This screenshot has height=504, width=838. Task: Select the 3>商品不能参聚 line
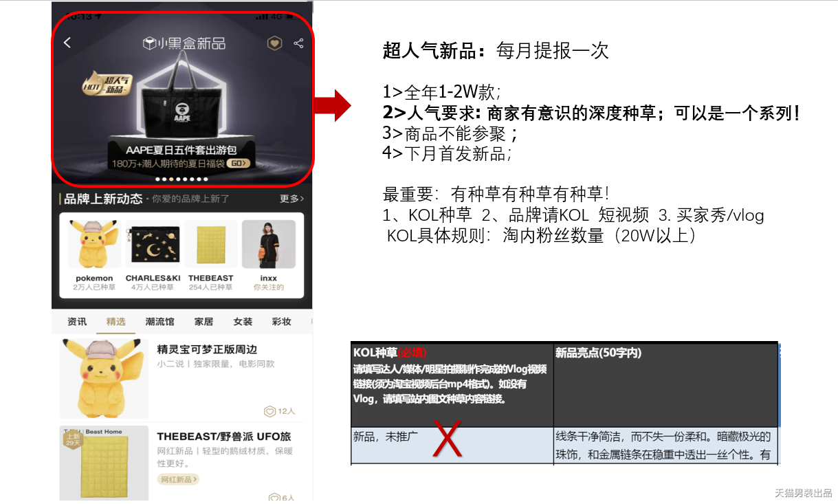click(x=450, y=133)
